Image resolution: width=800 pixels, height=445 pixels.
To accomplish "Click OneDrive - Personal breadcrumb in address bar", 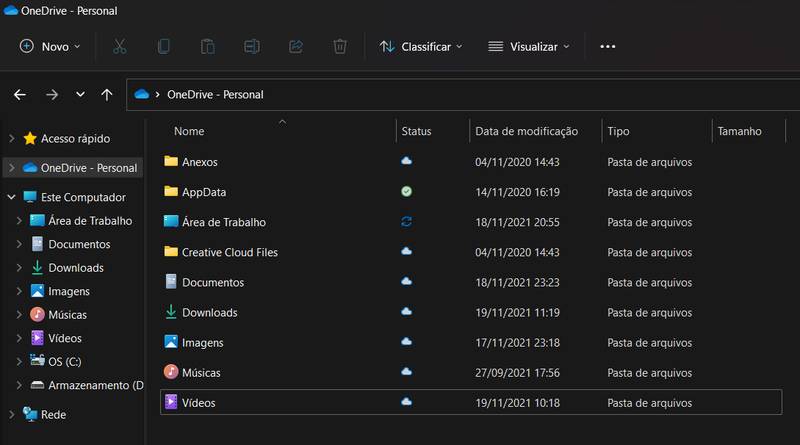I will pyautogui.click(x=215, y=94).
